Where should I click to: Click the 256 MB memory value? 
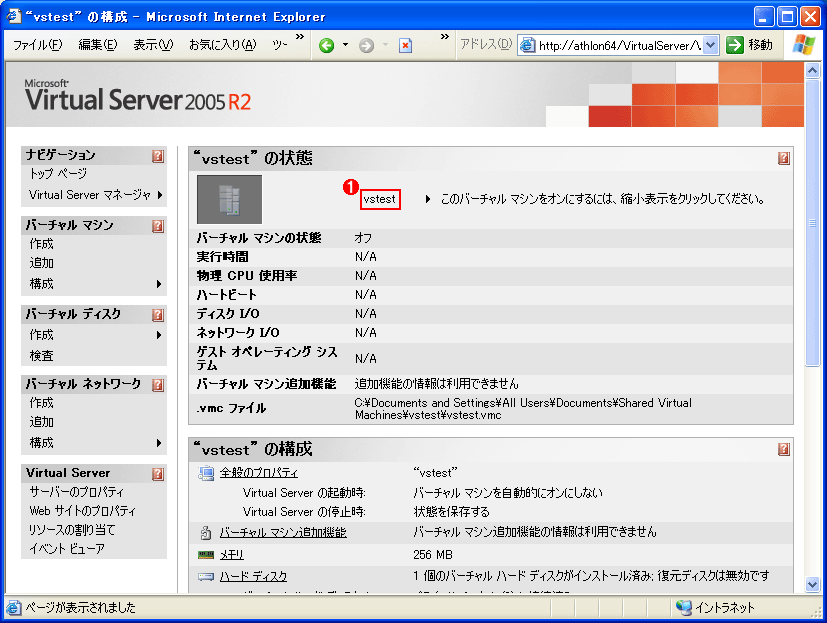(x=433, y=555)
